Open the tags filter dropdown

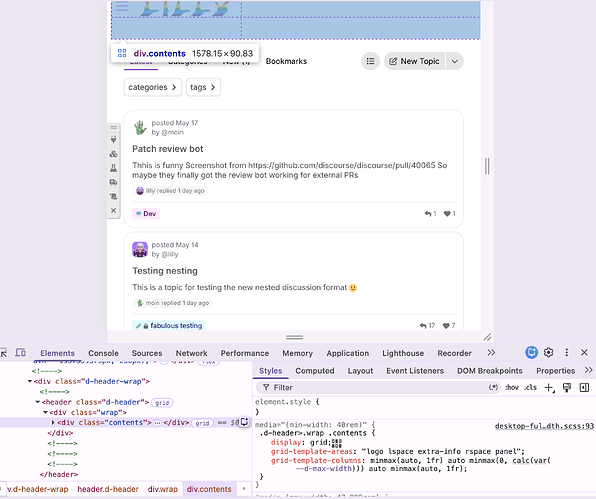(x=203, y=87)
